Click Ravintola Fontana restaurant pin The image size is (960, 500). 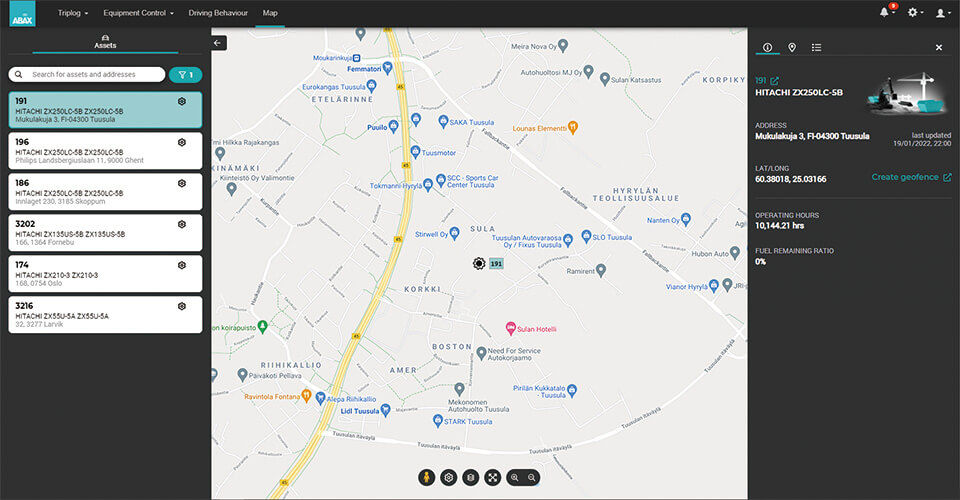coord(306,395)
